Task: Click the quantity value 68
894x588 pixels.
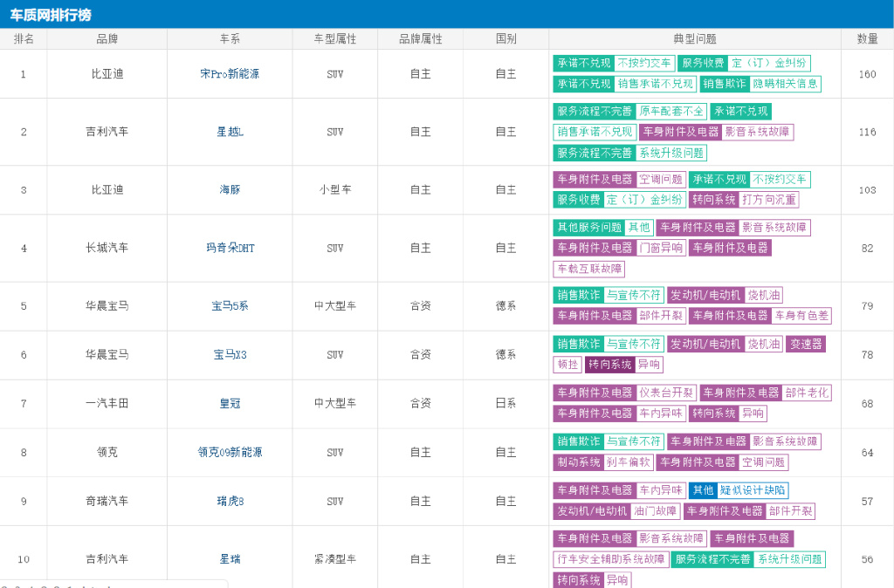Action: coord(867,403)
